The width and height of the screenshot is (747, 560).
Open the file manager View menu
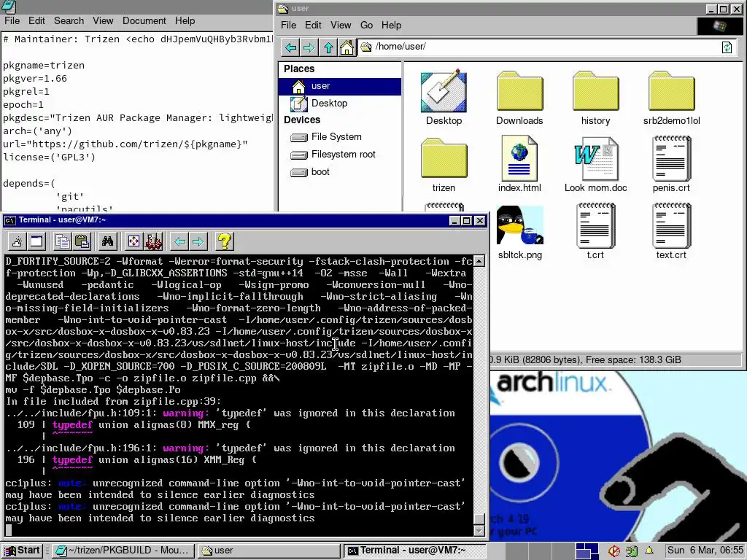click(341, 26)
